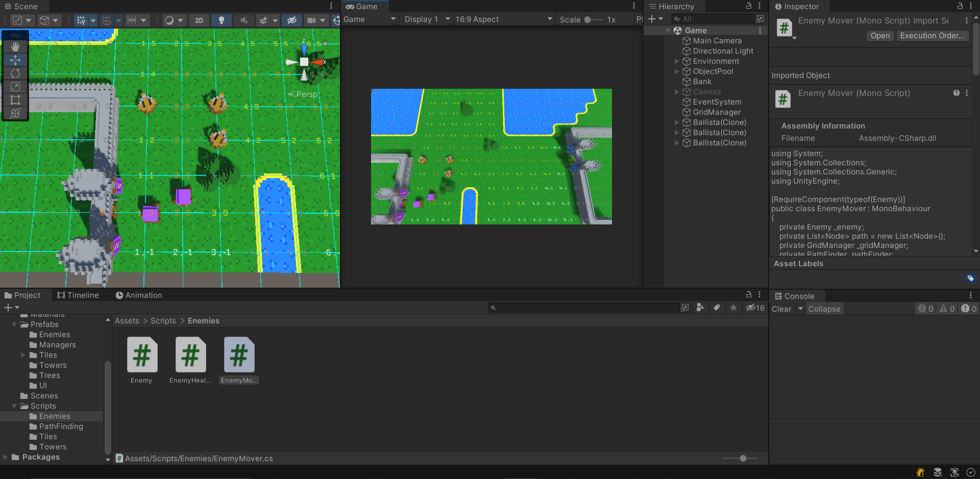
Task: Select Main Camera in Hierarchy
Action: [x=717, y=41]
